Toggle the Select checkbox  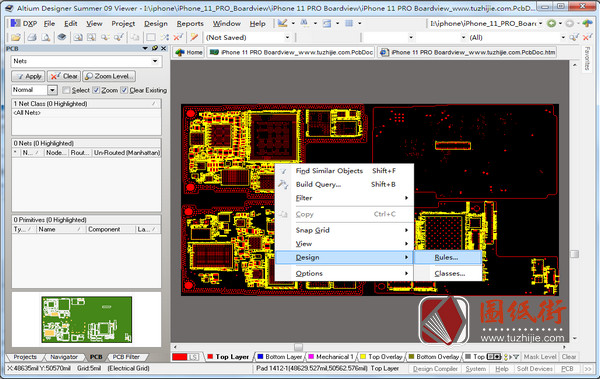point(66,90)
